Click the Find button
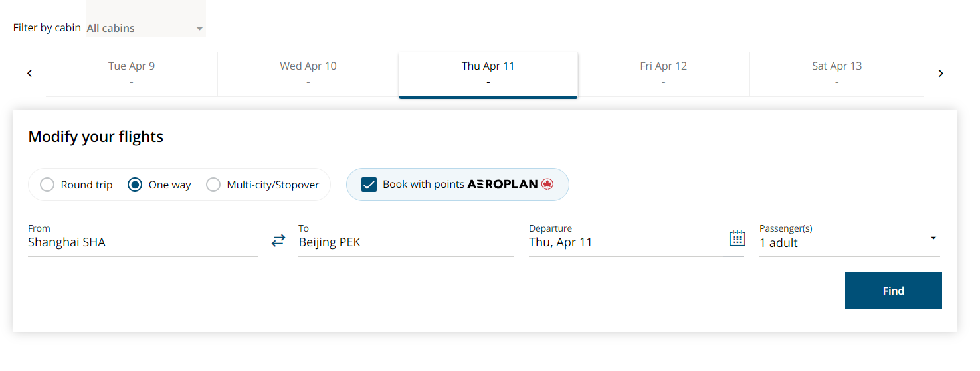 click(x=894, y=291)
